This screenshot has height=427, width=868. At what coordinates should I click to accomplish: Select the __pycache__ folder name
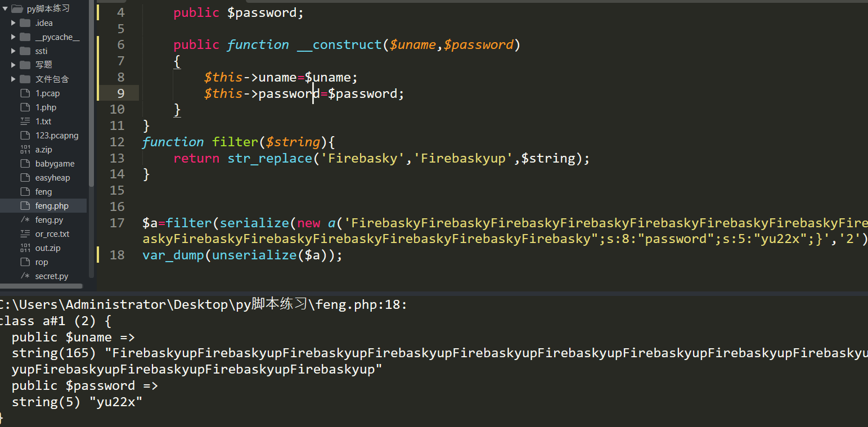click(x=57, y=37)
